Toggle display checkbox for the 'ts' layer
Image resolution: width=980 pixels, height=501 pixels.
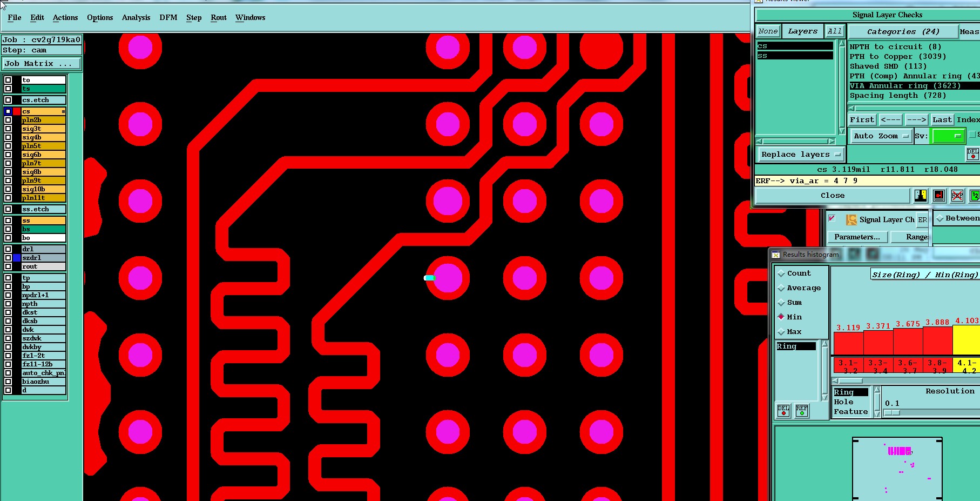click(x=8, y=89)
